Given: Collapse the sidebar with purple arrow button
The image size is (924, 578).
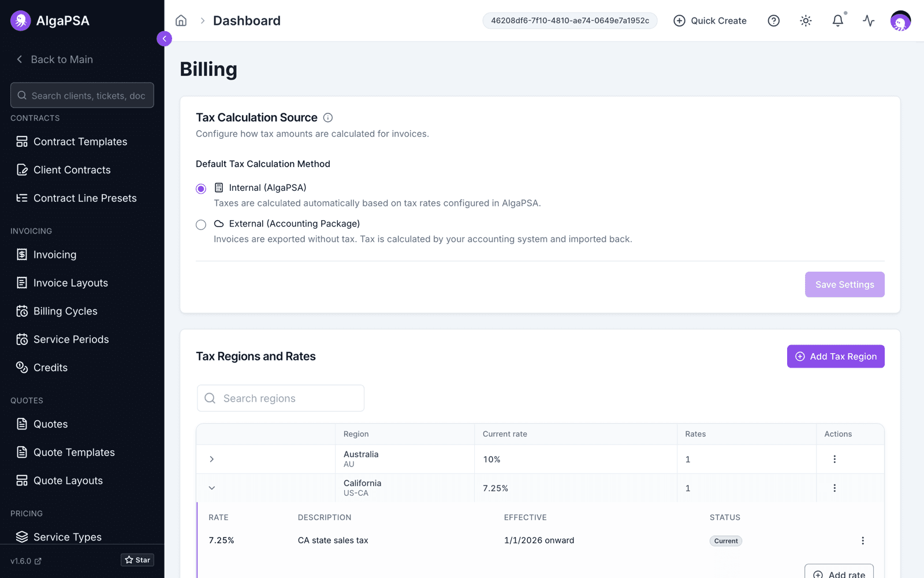Looking at the screenshot, I should pos(164,39).
